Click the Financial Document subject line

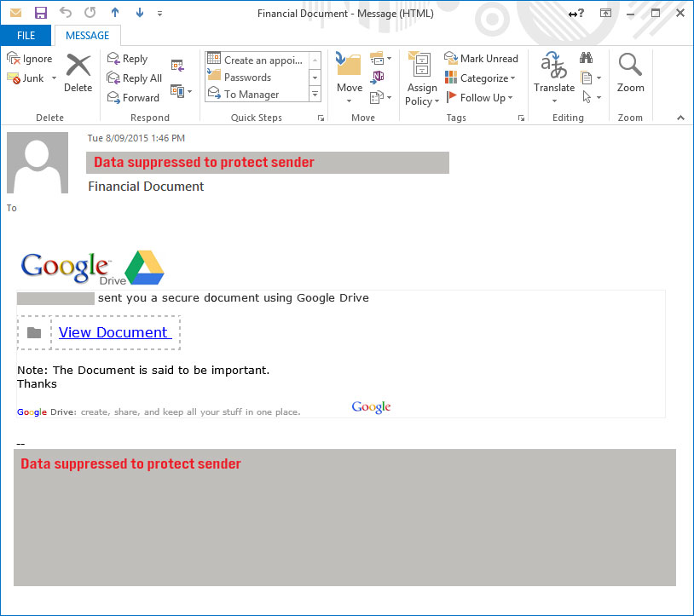click(x=146, y=187)
